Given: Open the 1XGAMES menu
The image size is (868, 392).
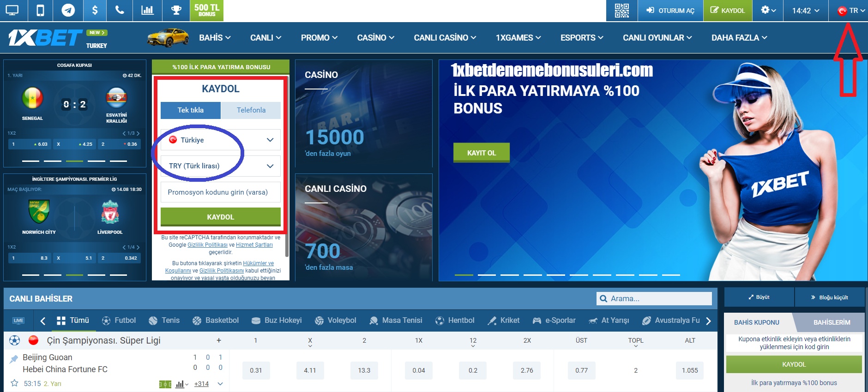Looking at the screenshot, I should pos(518,38).
